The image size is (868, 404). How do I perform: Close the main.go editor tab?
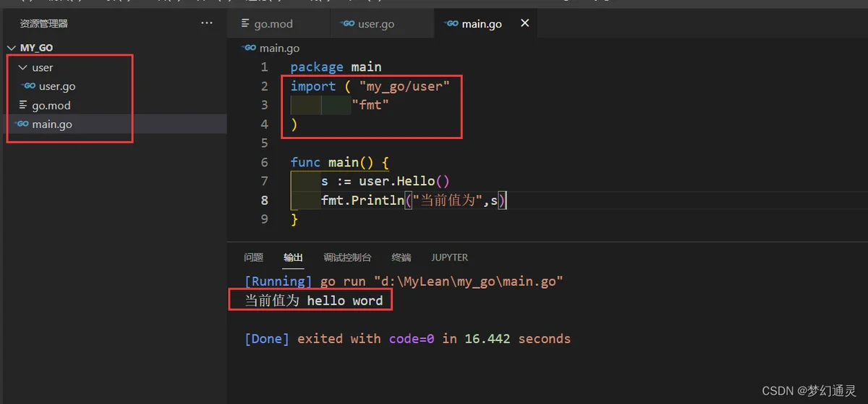525,23
